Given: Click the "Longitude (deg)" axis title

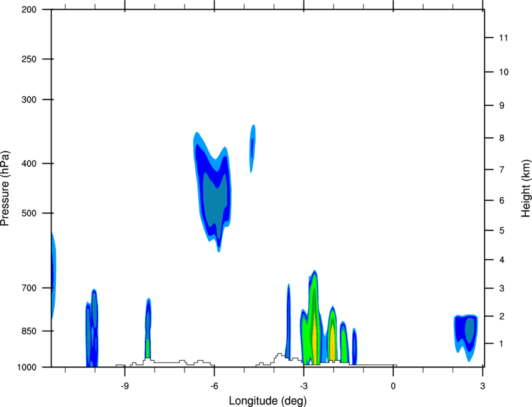Looking at the screenshot, I should point(268,401).
